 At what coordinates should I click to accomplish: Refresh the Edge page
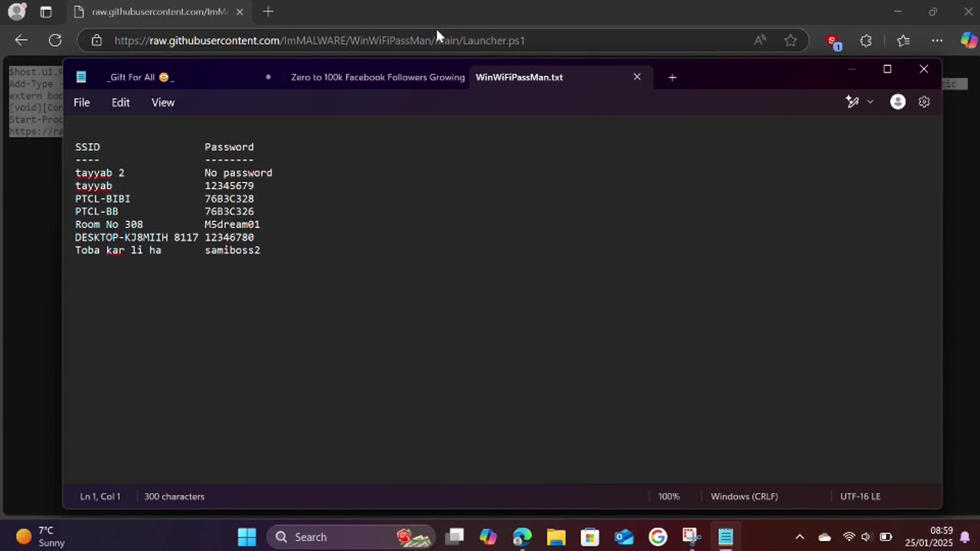[x=55, y=41]
